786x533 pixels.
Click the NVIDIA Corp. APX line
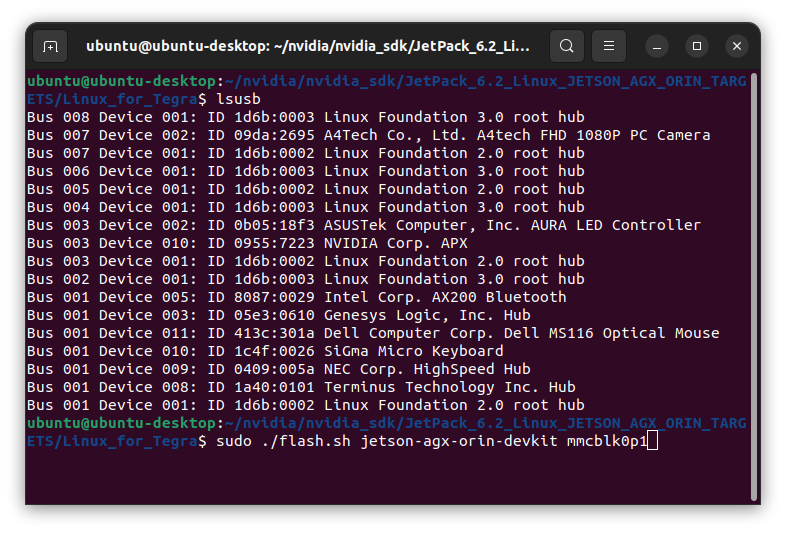[247, 243]
